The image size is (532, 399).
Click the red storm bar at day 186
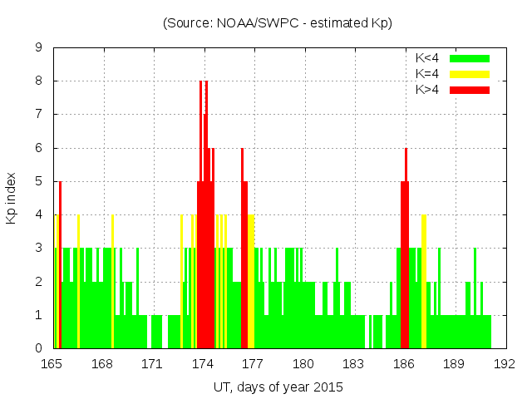point(405,266)
